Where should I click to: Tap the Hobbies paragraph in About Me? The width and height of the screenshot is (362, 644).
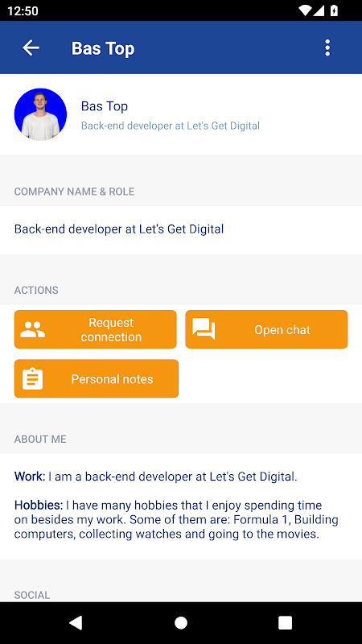click(176, 519)
